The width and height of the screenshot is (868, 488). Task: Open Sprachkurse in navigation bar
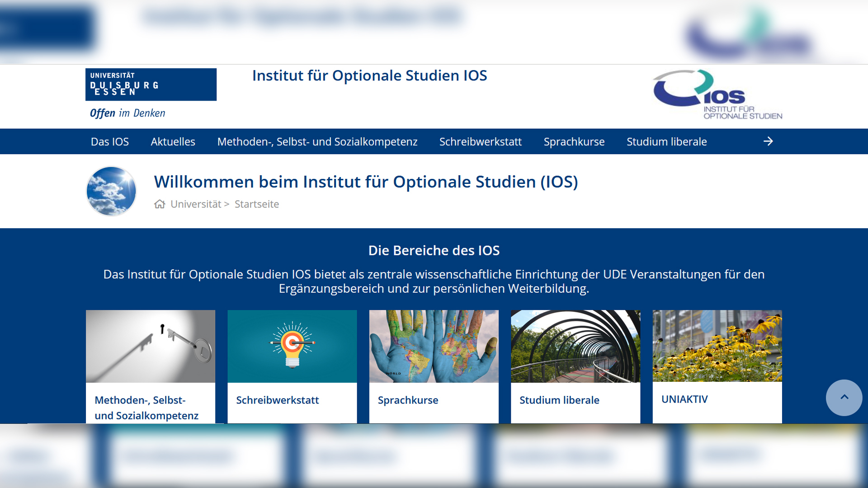point(574,142)
